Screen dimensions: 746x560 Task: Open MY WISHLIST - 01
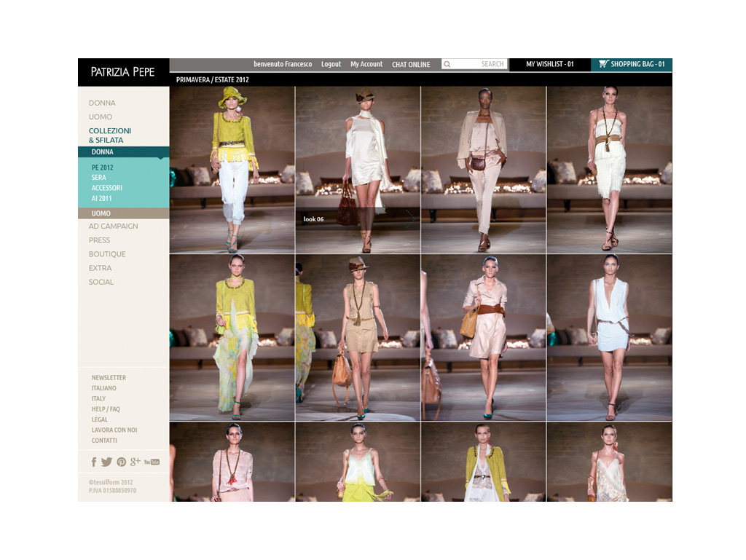click(x=550, y=64)
